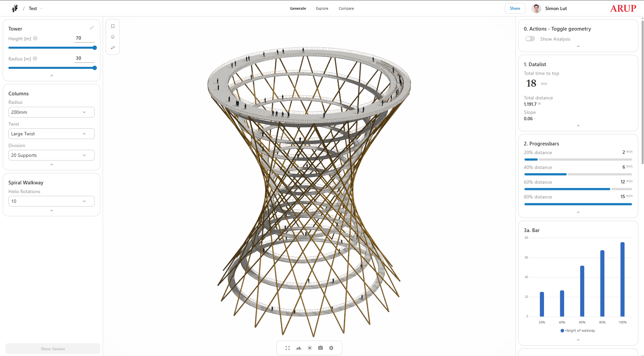Open the Twist dropdown showing Large Twist

coord(51,134)
